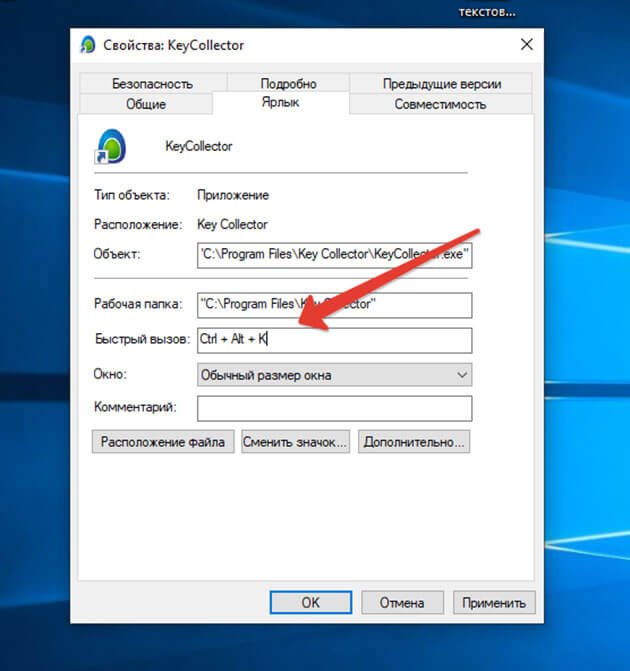630x671 pixels.
Task: Click the Приложение object type text
Action: coord(233,195)
